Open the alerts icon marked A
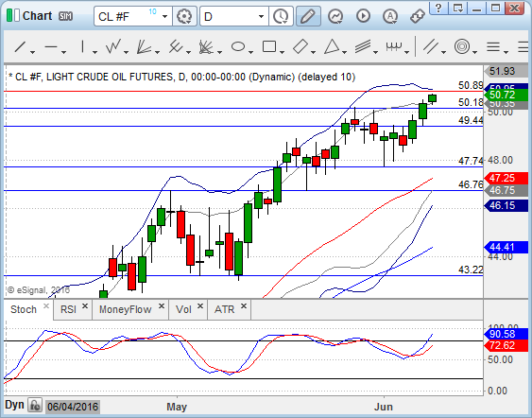 (x=390, y=16)
